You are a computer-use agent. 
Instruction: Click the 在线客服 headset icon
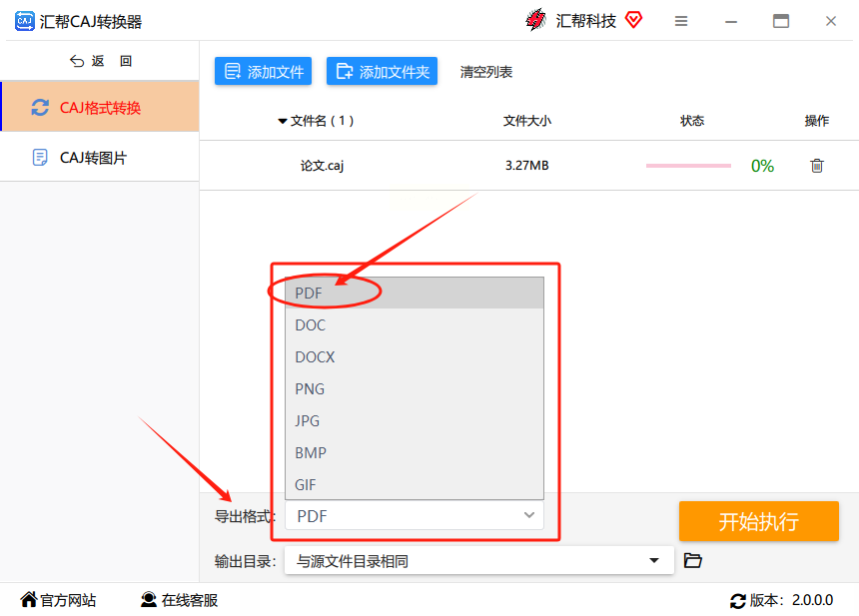pyautogui.click(x=149, y=600)
